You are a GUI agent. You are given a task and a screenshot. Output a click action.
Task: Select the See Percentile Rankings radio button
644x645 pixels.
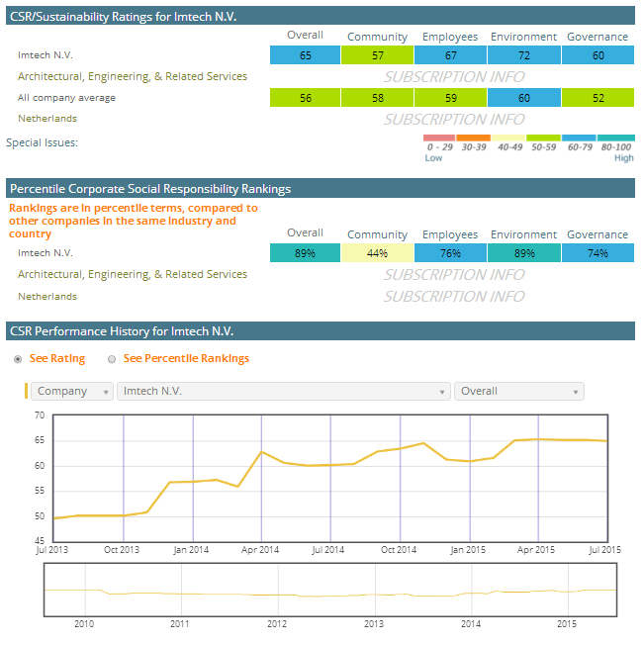click(112, 359)
